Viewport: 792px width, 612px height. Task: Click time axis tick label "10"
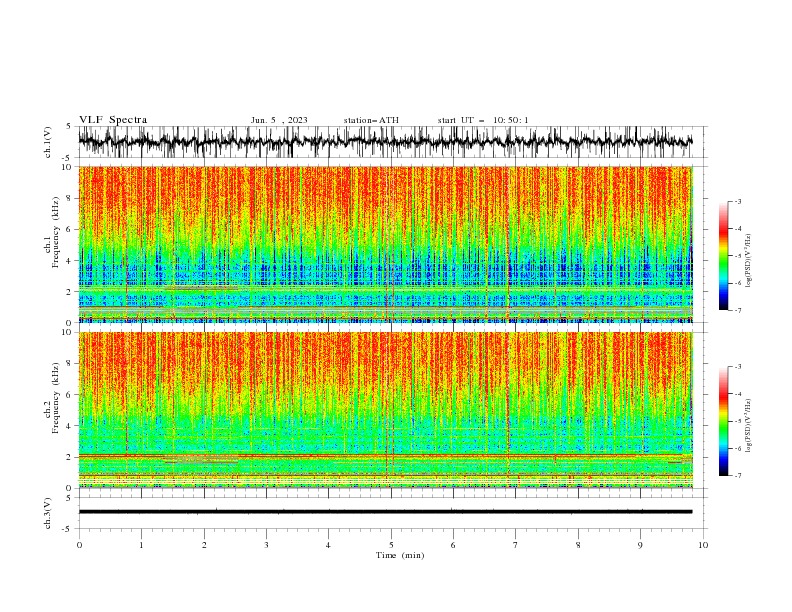tap(703, 545)
